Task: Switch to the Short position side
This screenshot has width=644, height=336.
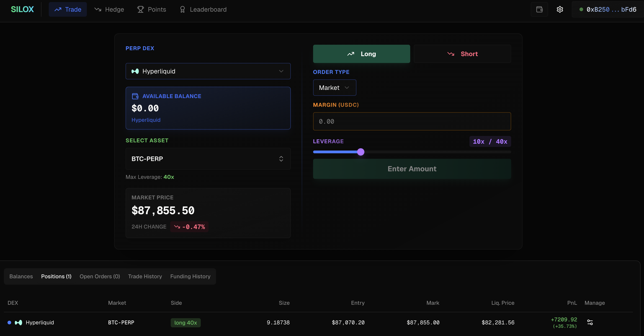Action: tap(462, 54)
